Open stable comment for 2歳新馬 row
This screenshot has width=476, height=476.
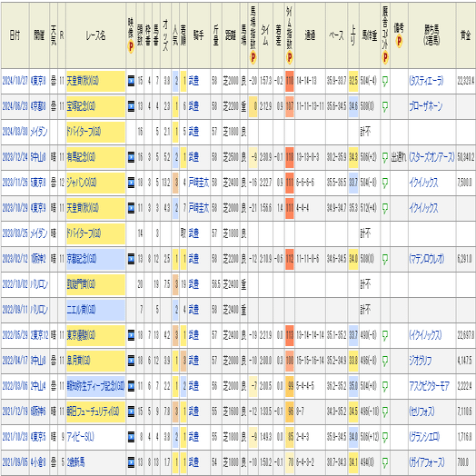pos(385,463)
